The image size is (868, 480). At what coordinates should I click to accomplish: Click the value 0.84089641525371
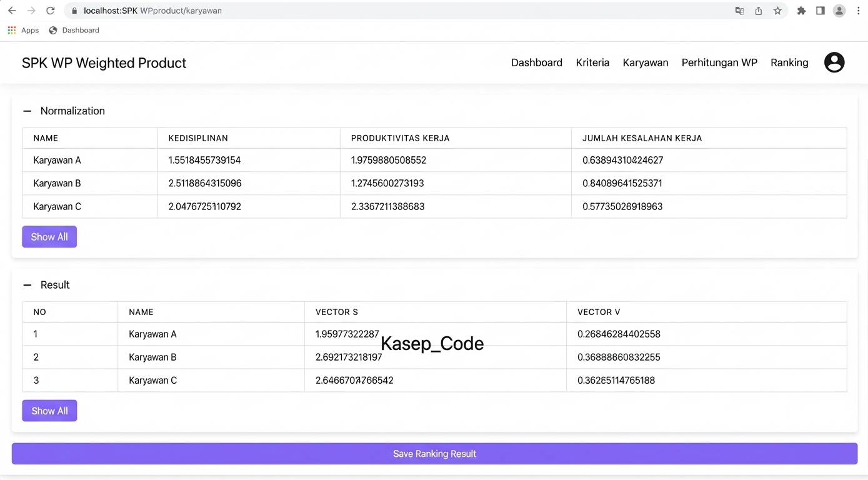622,183
